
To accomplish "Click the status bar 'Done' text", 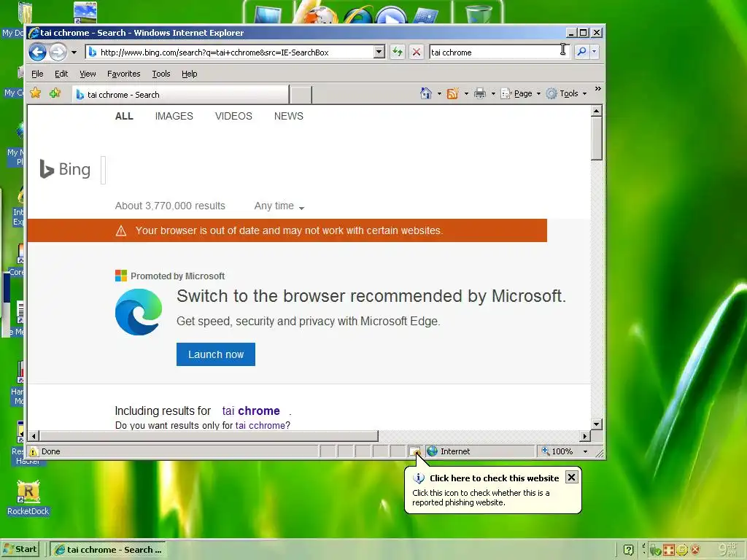I will click(50, 451).
